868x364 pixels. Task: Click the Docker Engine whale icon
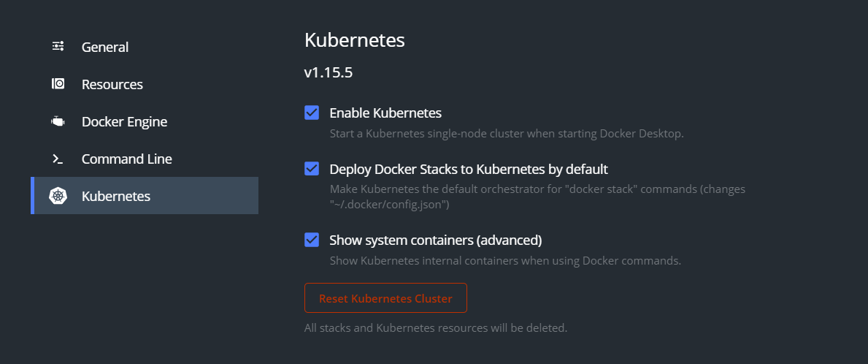click(58, 121)
